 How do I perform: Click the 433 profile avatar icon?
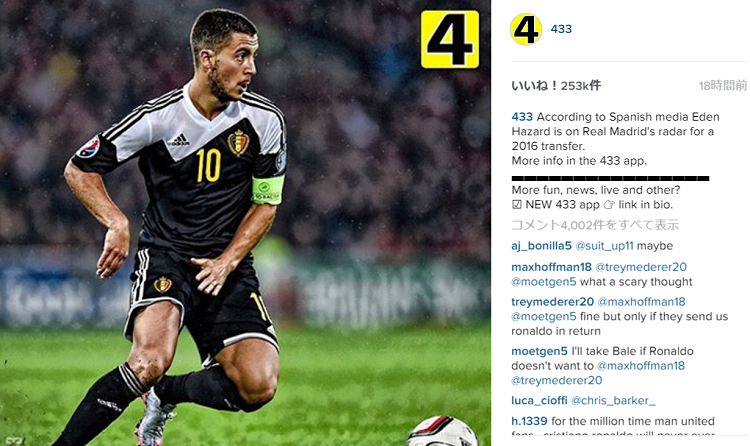click(526, 29)
